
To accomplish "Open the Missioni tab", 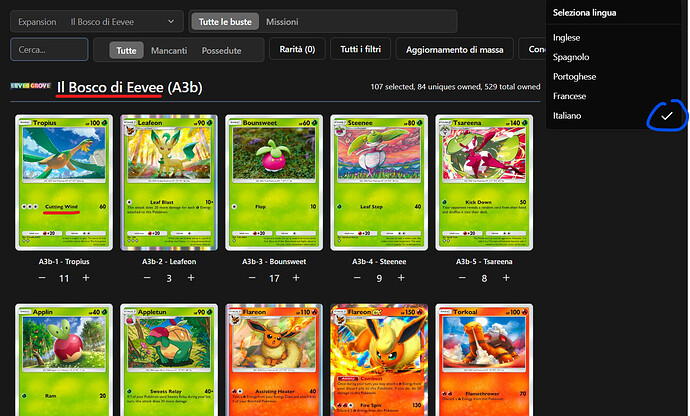I will point(282,22).
